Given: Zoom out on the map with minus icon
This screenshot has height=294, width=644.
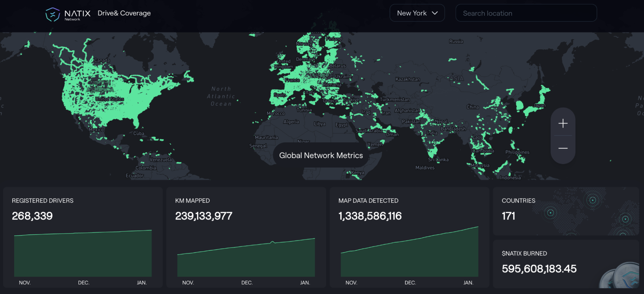Looking at the screenshot, I should [x=562, y=148].
